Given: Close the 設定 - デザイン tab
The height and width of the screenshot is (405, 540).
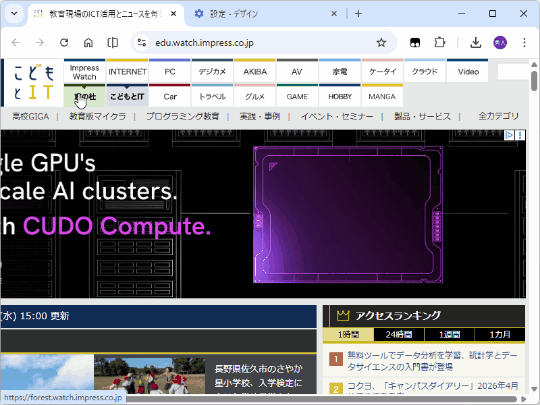Looking at the screenshot, I should [x=334, y=14].
